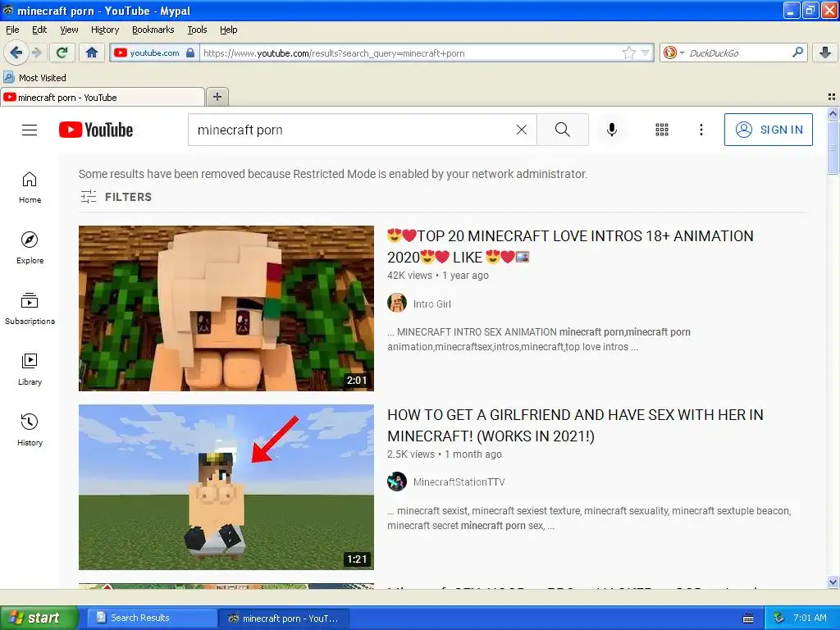Open the Most Visited bookmarks folder
Image resolution: width=840 pixels, height=630 pixels.
tap(34, 78)
